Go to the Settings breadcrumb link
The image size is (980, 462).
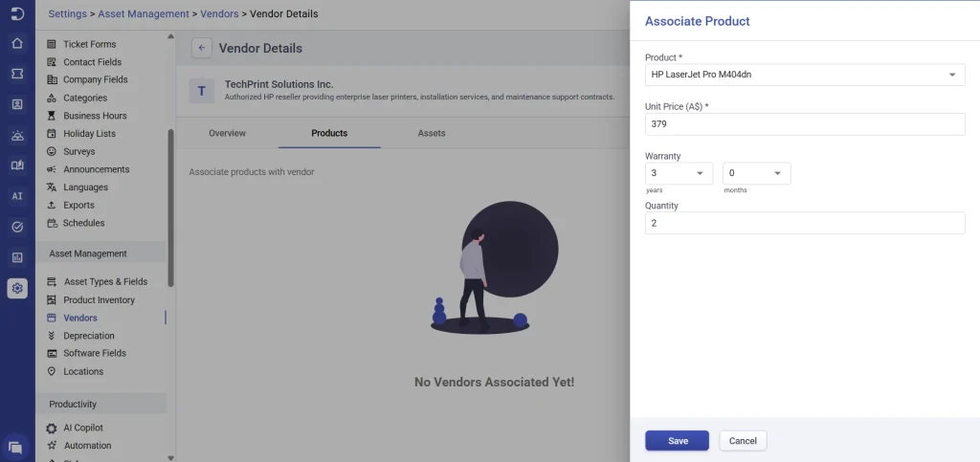coord(68,13)
